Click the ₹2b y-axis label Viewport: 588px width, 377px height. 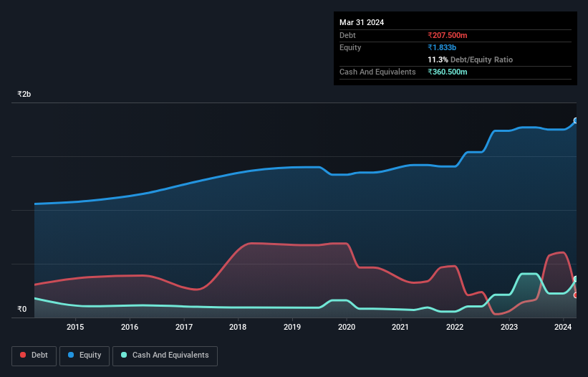point(24,94)
